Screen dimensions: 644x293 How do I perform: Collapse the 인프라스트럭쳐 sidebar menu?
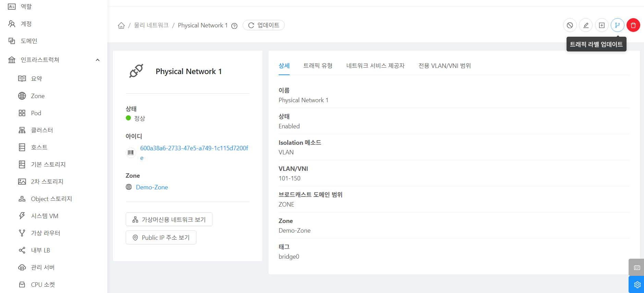pyautogui.click(x=98, y=60)
